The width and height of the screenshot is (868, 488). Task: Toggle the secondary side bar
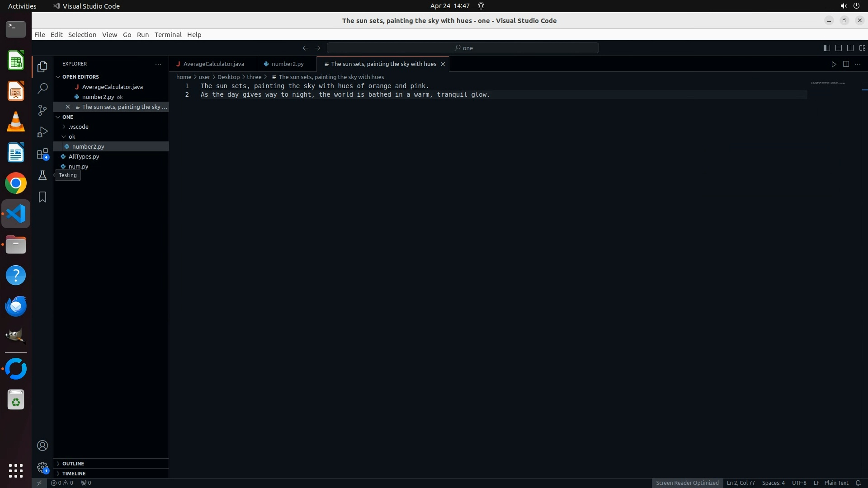pyautogui.click(x=850, y=48)
